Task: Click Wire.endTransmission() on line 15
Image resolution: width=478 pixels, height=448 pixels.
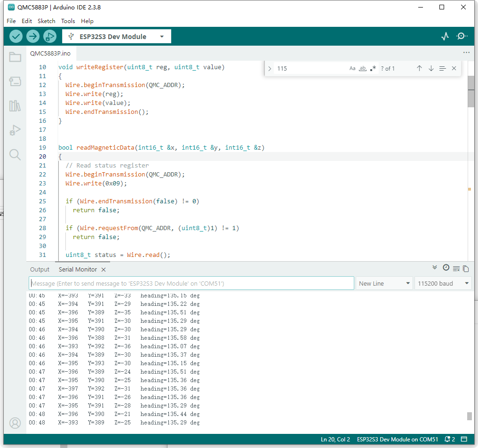Action: pyautogui.click(x=107, y=112)
